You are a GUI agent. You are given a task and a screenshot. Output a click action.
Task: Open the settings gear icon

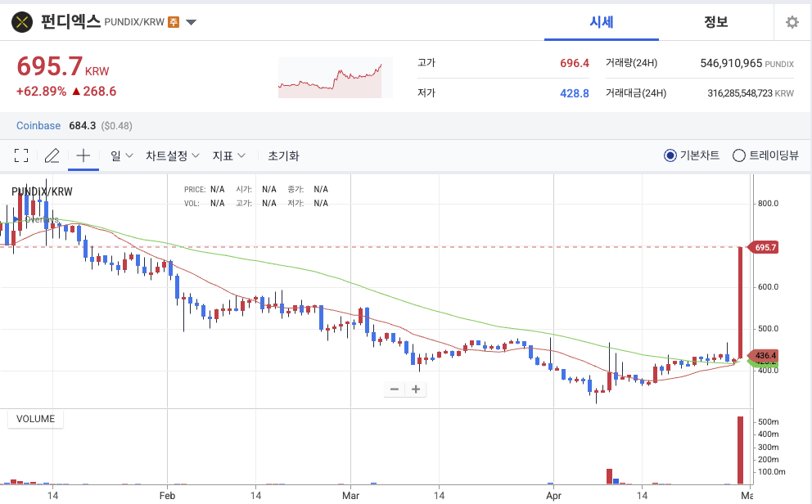click(x=792, y=22)
